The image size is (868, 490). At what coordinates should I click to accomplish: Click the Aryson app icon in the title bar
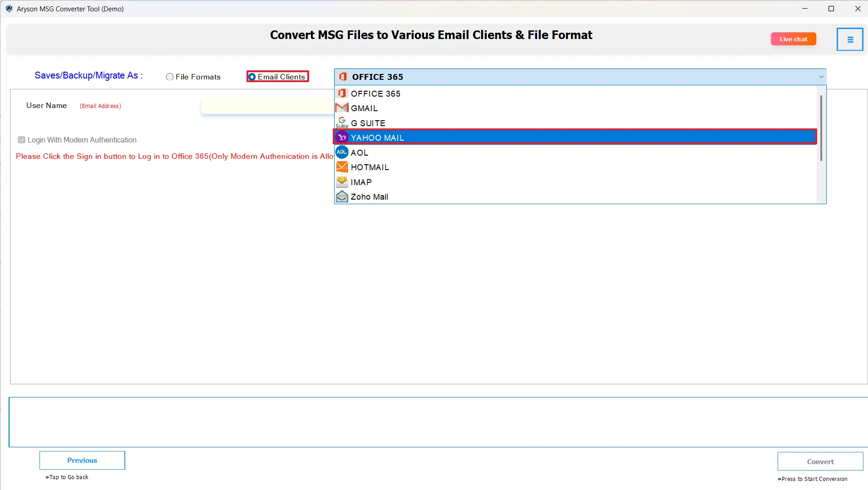click(x=8, y=8)
